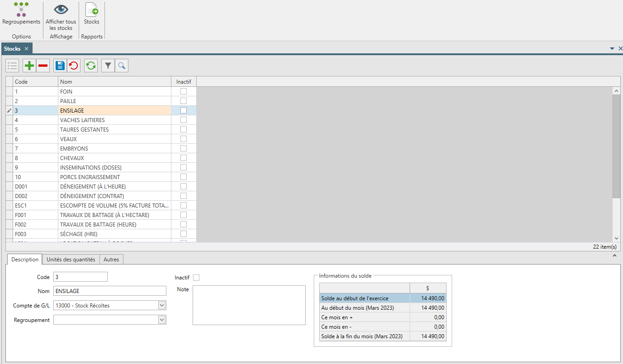623x364 pixels.
Task: Toggle Inactif checkbox in Description panel
Action: (196, 278)
